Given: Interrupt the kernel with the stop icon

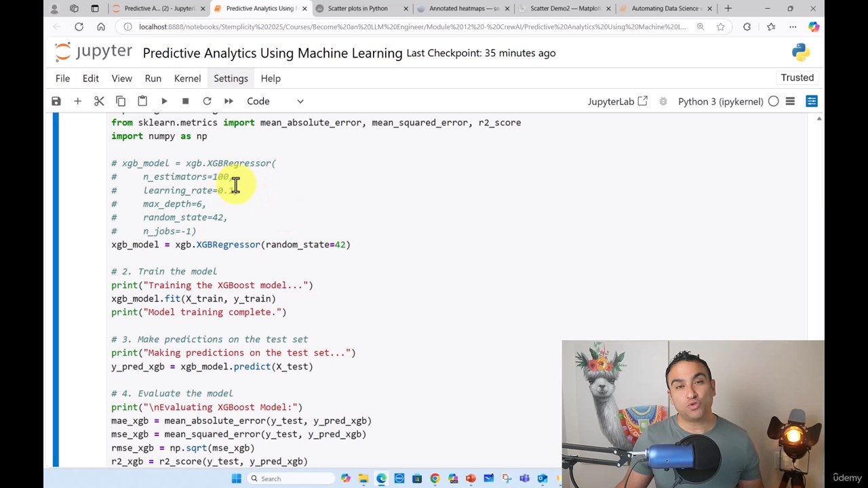Looking at the screenshot, I should 185,101.
